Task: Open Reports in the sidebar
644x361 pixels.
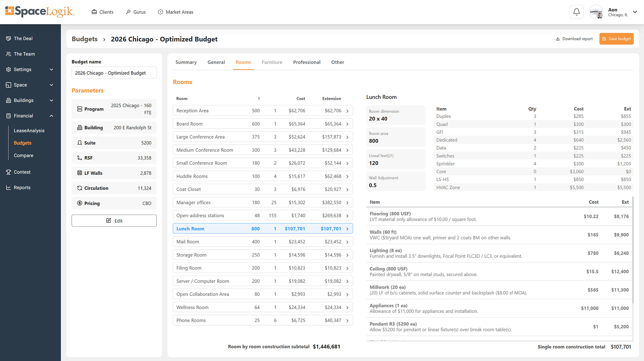Action: tap(22, 188)
